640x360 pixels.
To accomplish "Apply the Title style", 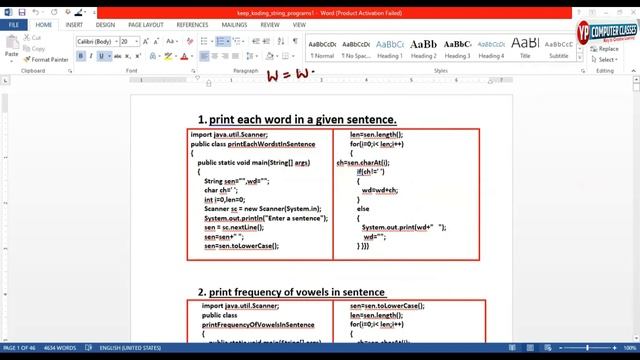I will tap(525, 49).
